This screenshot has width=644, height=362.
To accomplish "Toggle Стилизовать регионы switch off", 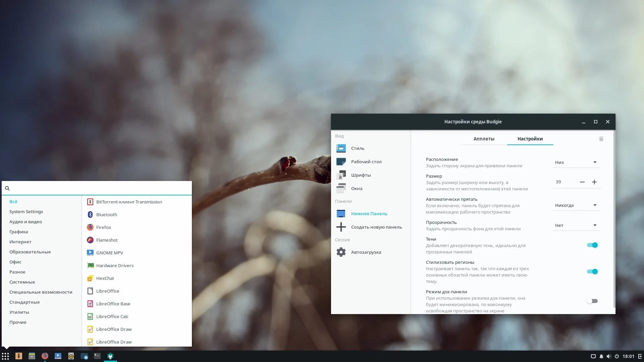I will (x=593, y=271).
